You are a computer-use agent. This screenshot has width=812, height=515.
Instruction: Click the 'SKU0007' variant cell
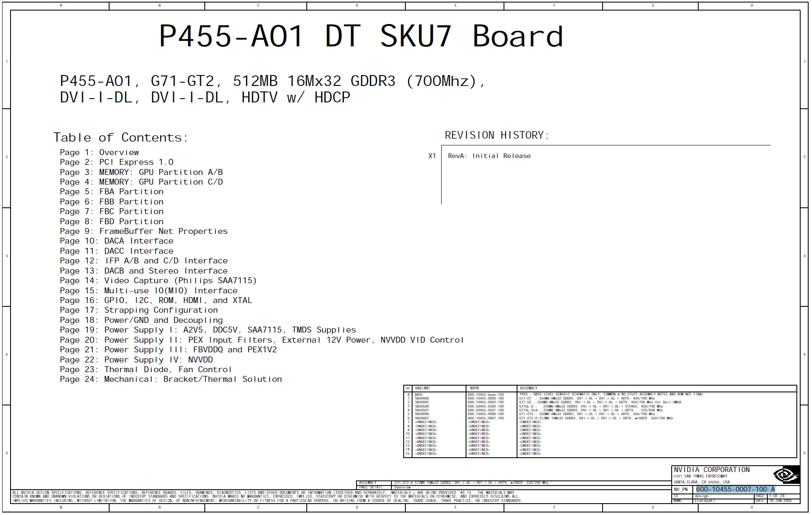point(422,418)
